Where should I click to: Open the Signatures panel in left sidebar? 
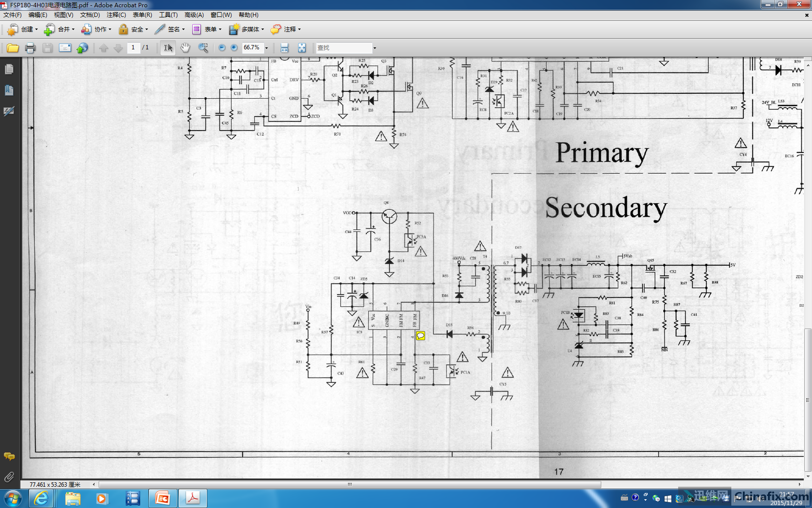click(9, 111)
